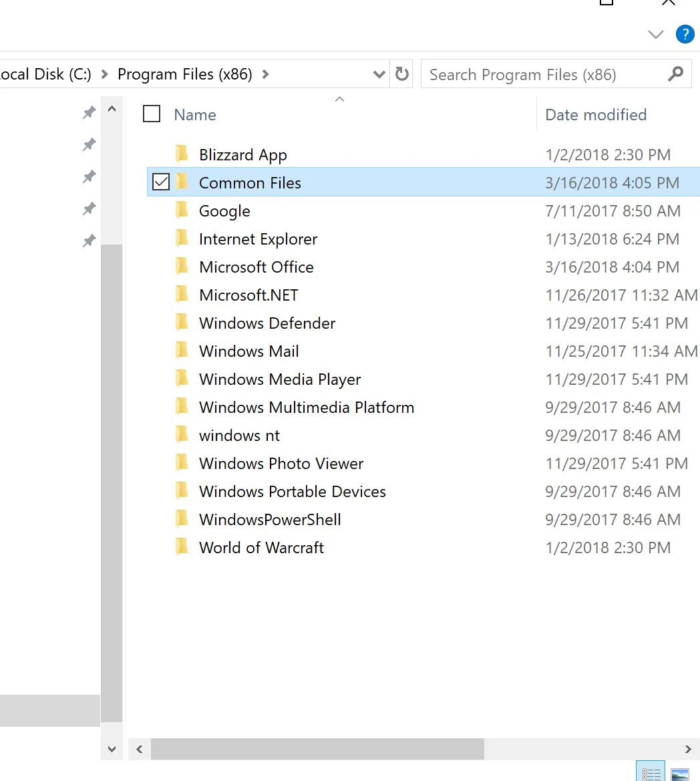Viewport: 700px width, 781px height.
Task: Click the file list horizontal scrollbar thumb
Action: pos(318,749)
